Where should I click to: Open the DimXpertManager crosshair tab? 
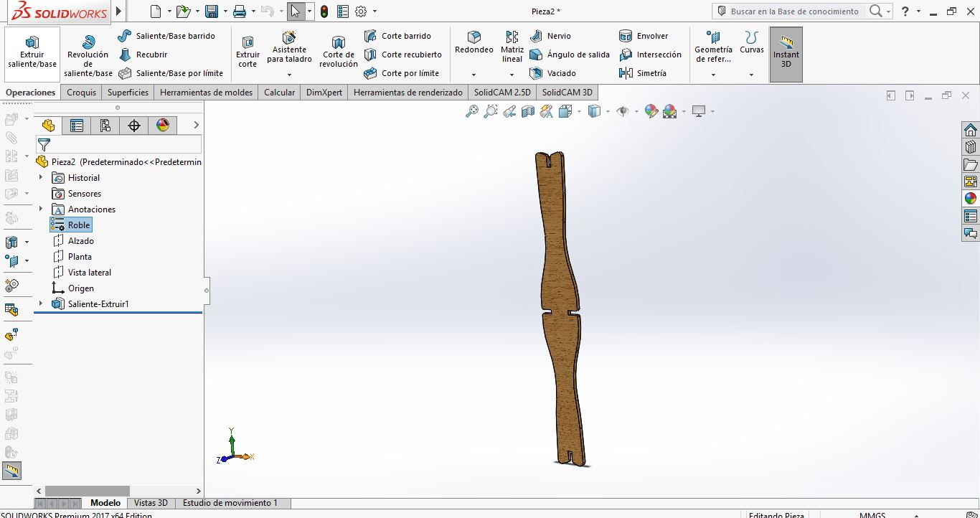[x=134, y=126]
